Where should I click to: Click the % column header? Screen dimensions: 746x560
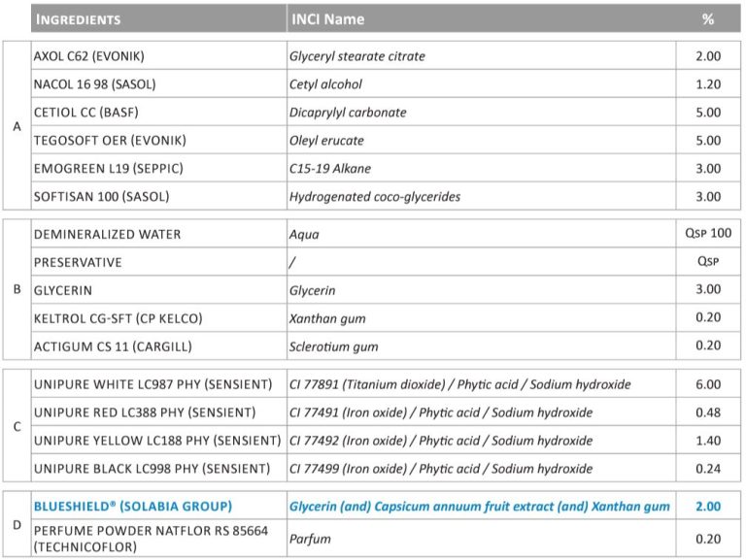pyautogui.click(x=708, y=18)
